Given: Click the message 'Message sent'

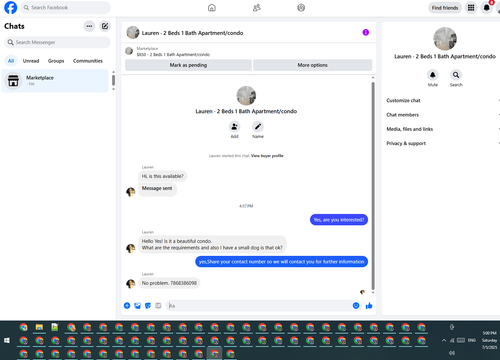Looking at the screenshot, I should (157, 188).
